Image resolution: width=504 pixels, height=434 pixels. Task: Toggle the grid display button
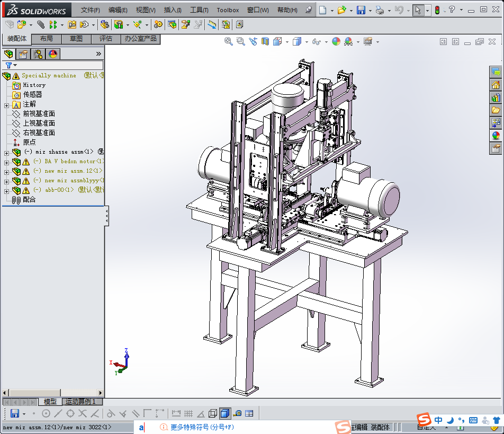pyautogui.click(x=188, y=413)
